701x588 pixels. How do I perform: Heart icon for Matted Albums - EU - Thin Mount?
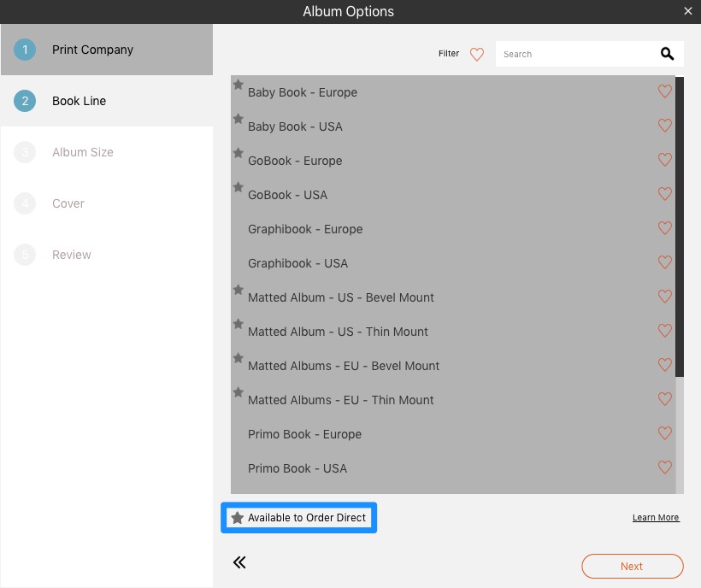pyautogui.click(x=665, y=399)
